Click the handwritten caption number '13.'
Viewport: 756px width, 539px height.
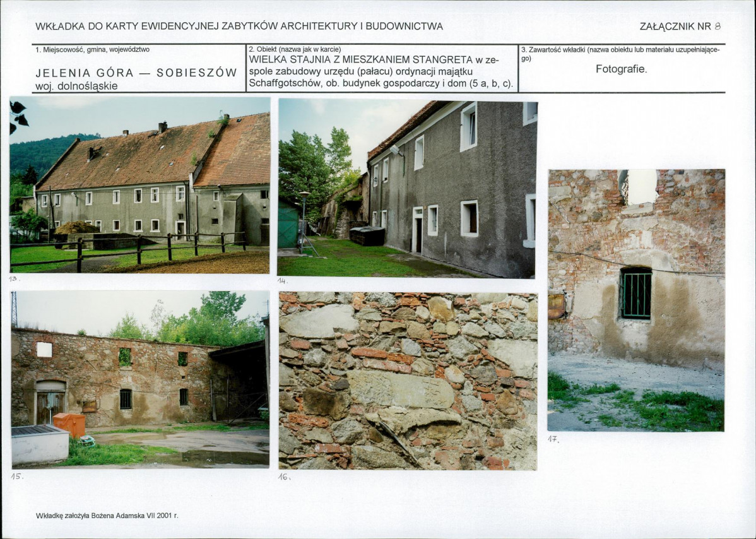pos(15,279)
